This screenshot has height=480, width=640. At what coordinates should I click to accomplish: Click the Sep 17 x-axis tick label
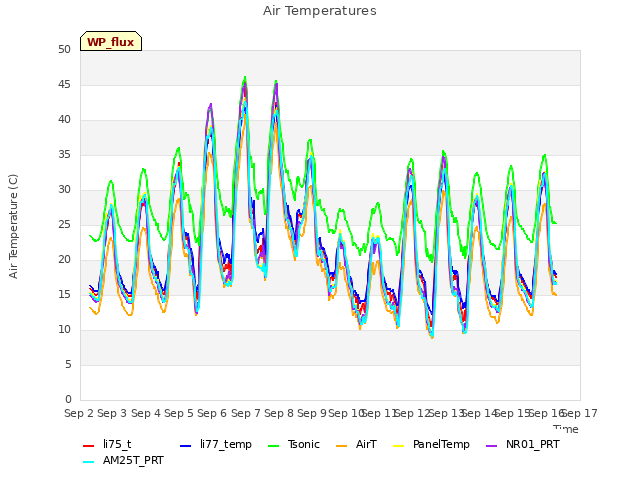(x=580, y=413)
